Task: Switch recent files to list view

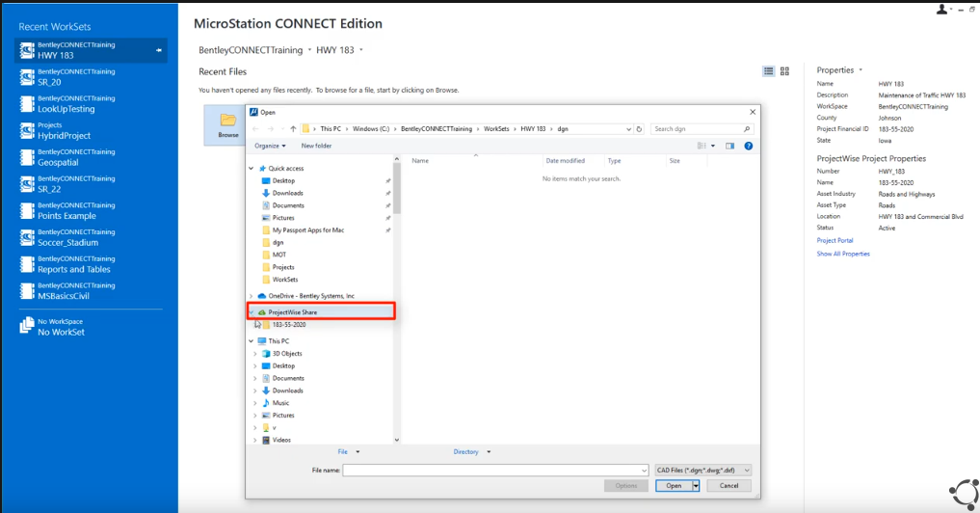Action: (x=768, y=71)
